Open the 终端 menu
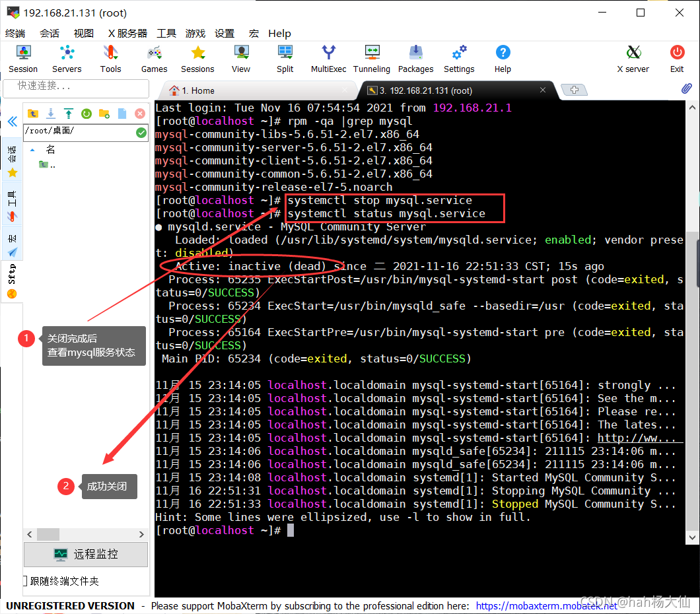Screen dimensions: 700x614 point(15,34)
